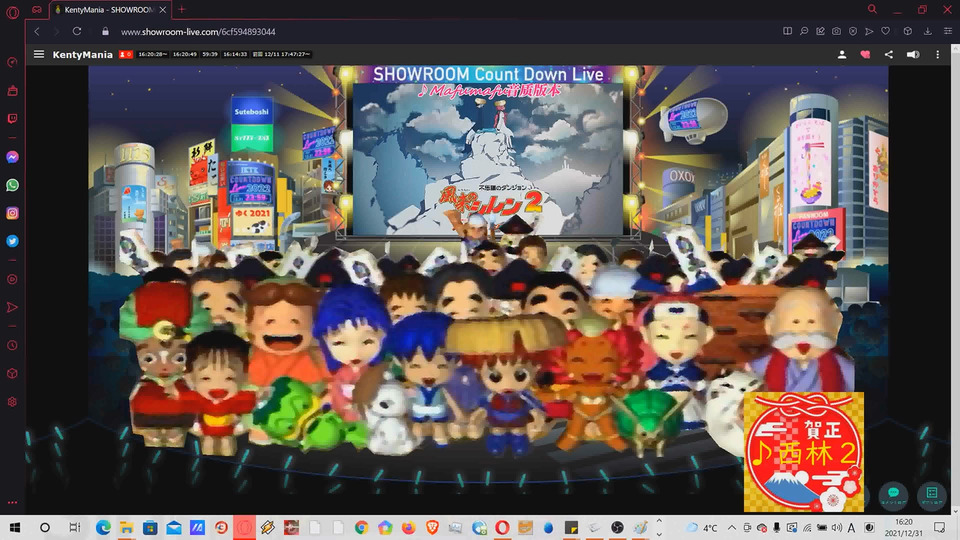Open the green gift list button
This screenshot has height=540, width=960.
coord(932,495)
